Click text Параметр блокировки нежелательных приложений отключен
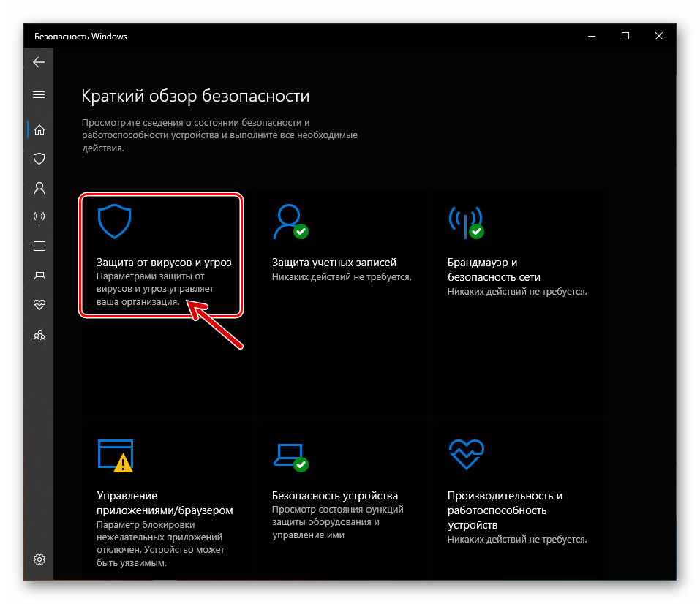The image size is (700, 604). click(159, 537)
